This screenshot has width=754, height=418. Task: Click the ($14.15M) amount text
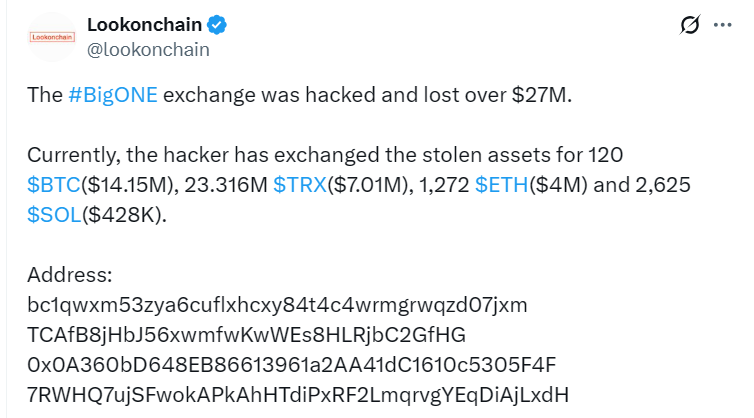coord(127,185)
